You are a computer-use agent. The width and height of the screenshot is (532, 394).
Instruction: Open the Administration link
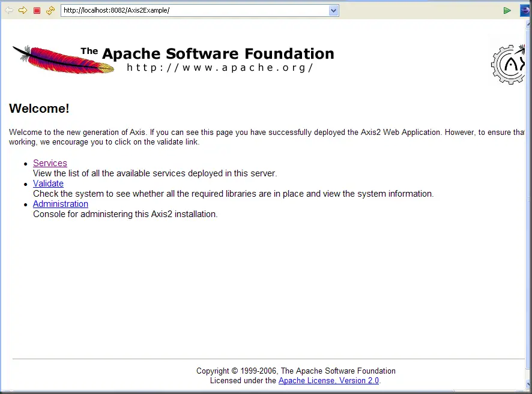tap(61, 204)
